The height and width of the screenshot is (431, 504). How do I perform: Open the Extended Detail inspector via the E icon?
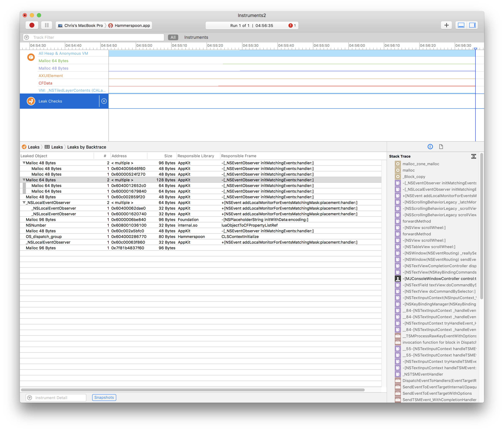point(430,147)
